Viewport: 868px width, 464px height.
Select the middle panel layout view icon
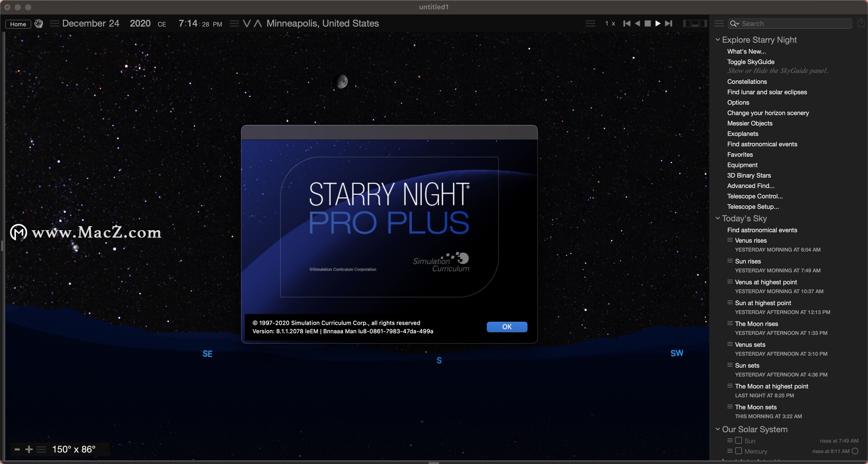point(695,23)
